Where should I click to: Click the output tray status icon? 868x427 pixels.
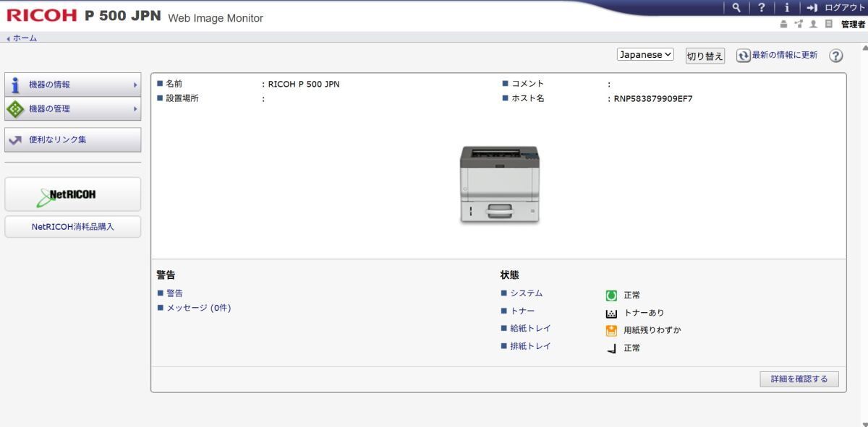(x=610, y=348)
